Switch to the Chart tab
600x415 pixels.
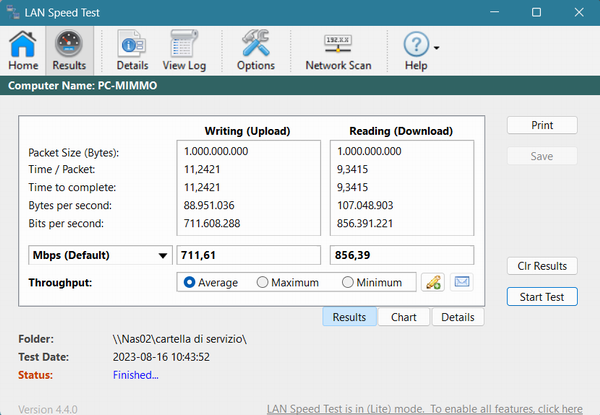click(x=404, y=317)
